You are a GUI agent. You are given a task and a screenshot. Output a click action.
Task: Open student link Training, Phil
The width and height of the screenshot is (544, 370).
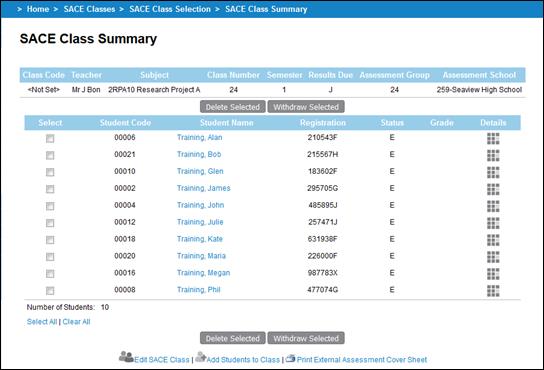[x=199, y=290]
